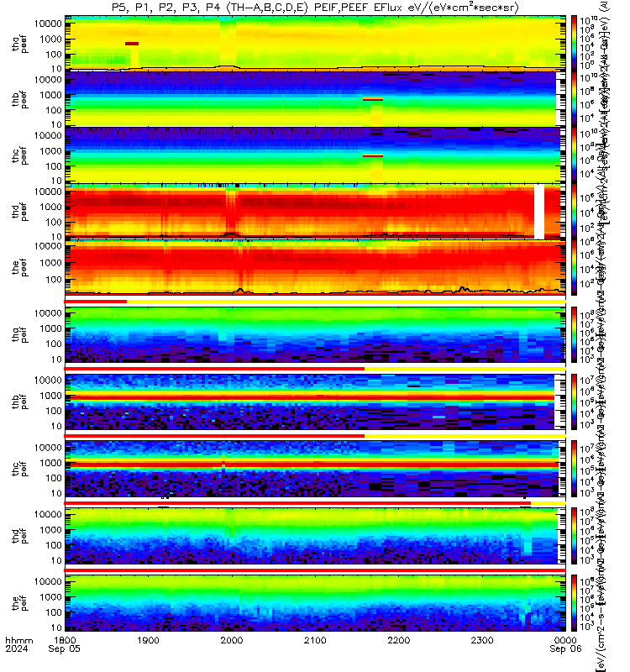630x672 pixels.
Task: Click the plot title mentioning PEIF,PEEF EFlux
Action: tap(315, 8)
